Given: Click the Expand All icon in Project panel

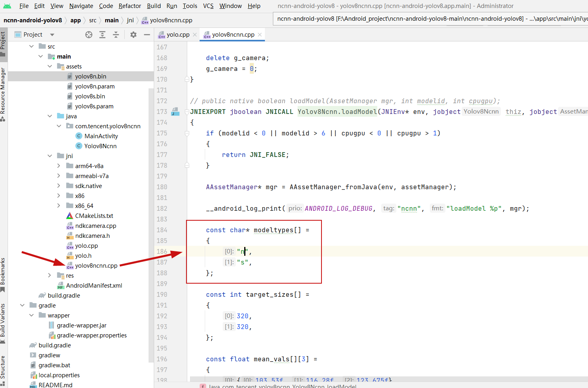Looking at the screenshot, I should coord(102,35).
